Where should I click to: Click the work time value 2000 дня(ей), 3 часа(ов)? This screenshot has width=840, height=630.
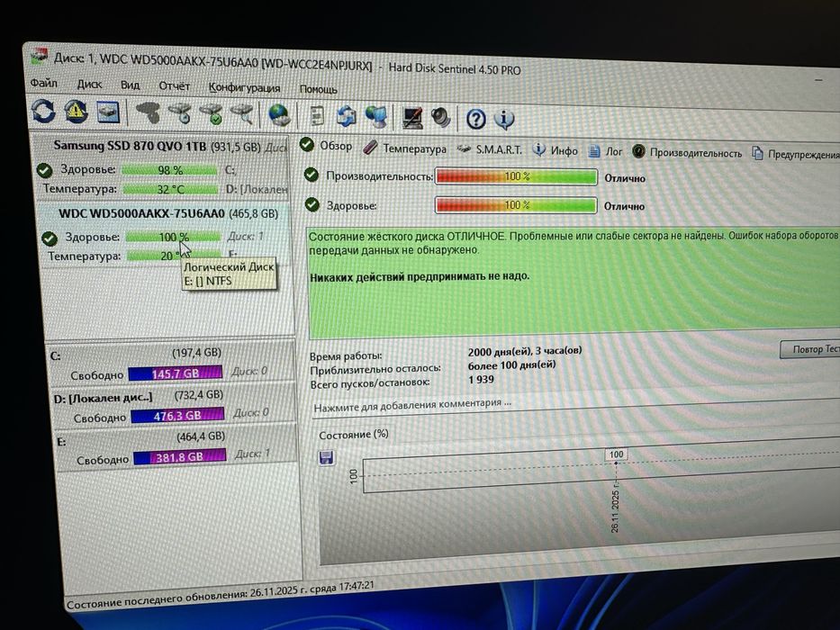point(525,351)
